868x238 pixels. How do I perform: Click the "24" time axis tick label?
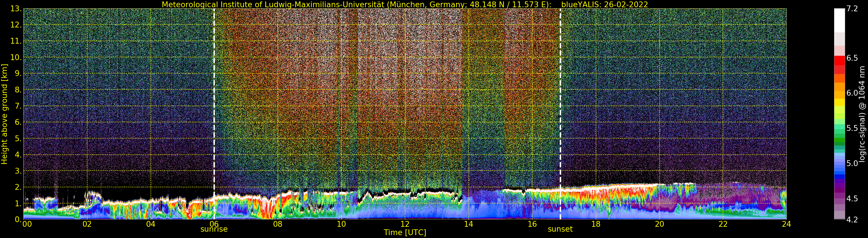(x=786, y=224)
